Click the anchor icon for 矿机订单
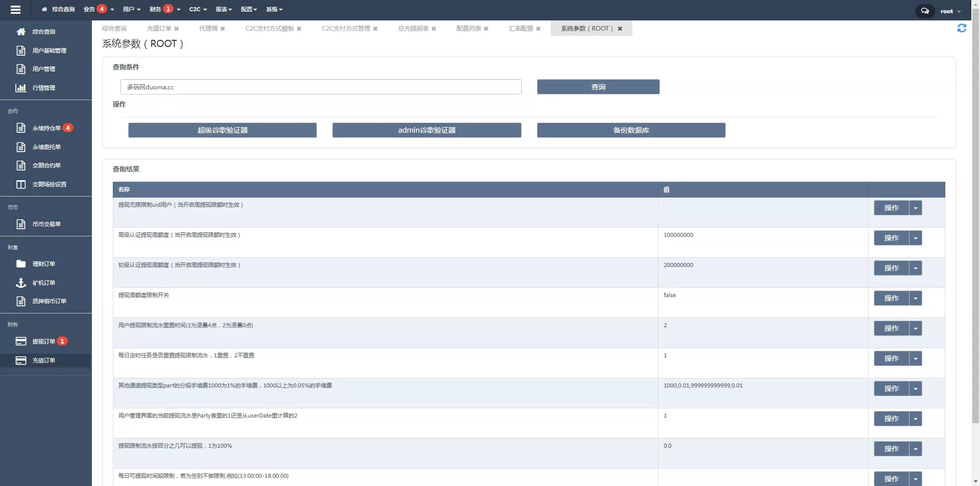The image size is (980, 486). coord(21,283)
